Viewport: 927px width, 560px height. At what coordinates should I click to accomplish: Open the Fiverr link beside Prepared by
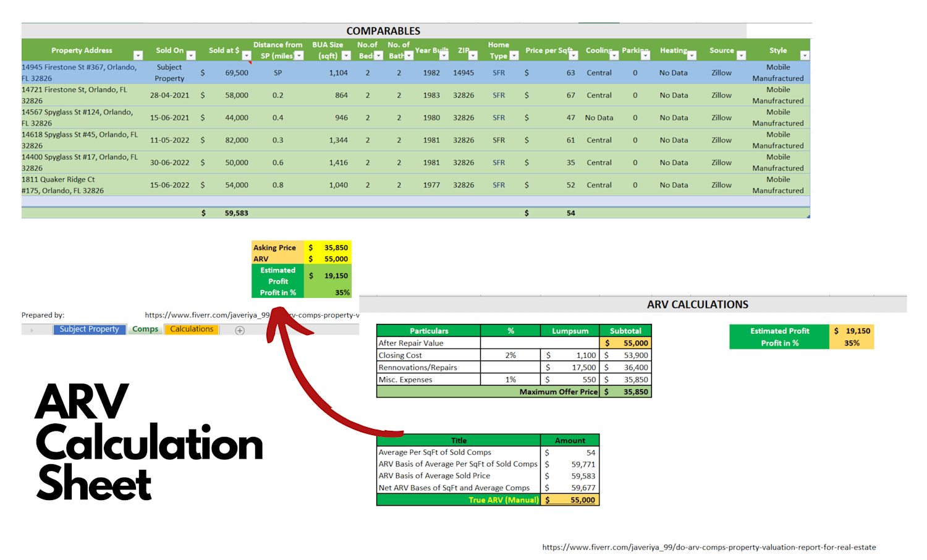252,315
